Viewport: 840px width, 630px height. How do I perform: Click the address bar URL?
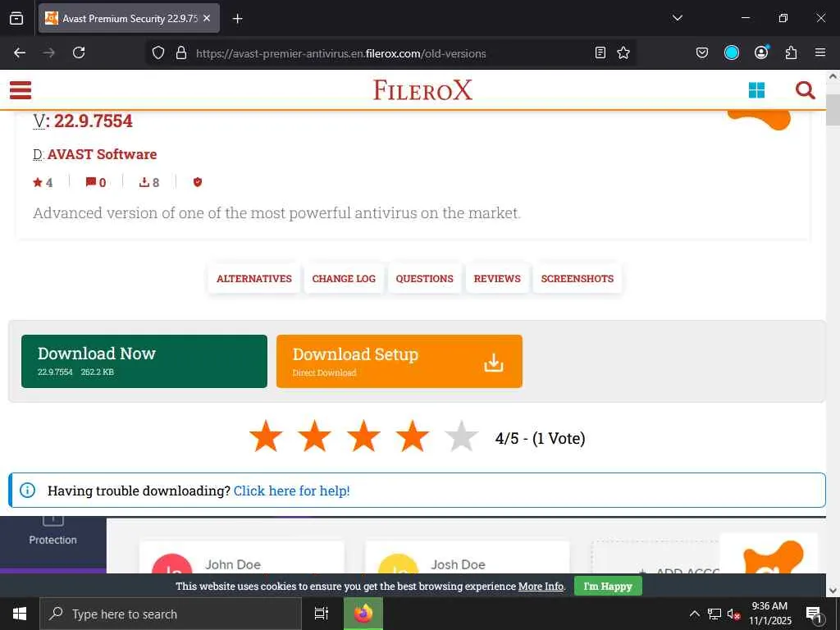coord(340,53)
